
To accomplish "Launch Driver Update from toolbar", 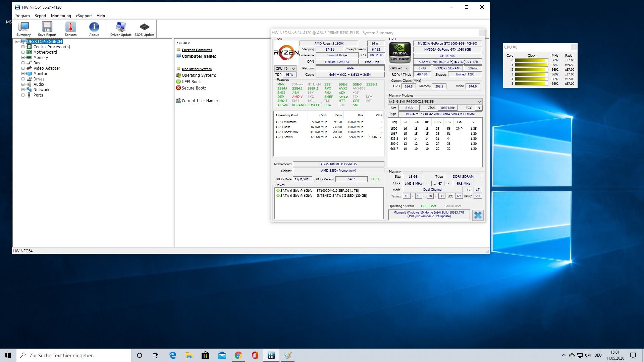I will [121, 29].
